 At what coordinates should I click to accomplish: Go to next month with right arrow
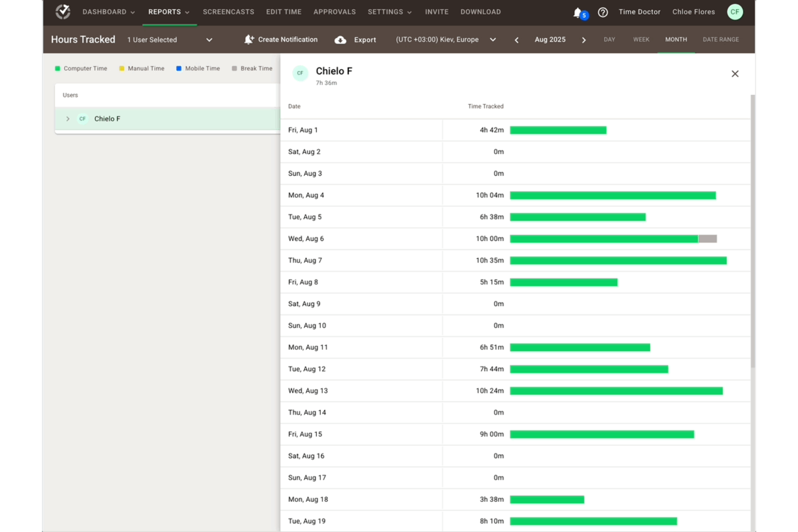click(x=584, y=39)
